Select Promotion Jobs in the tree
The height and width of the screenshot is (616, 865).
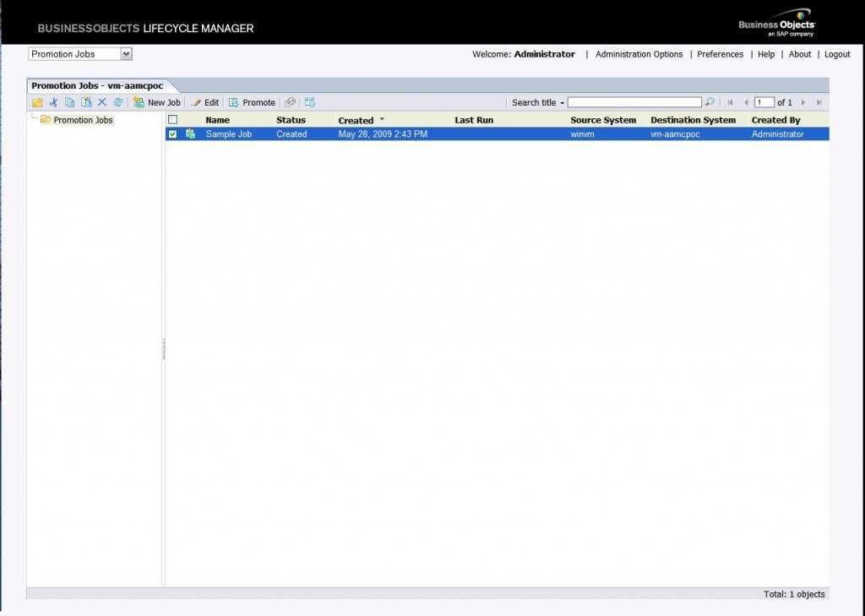pyautogui.click(x=83, y=120)
